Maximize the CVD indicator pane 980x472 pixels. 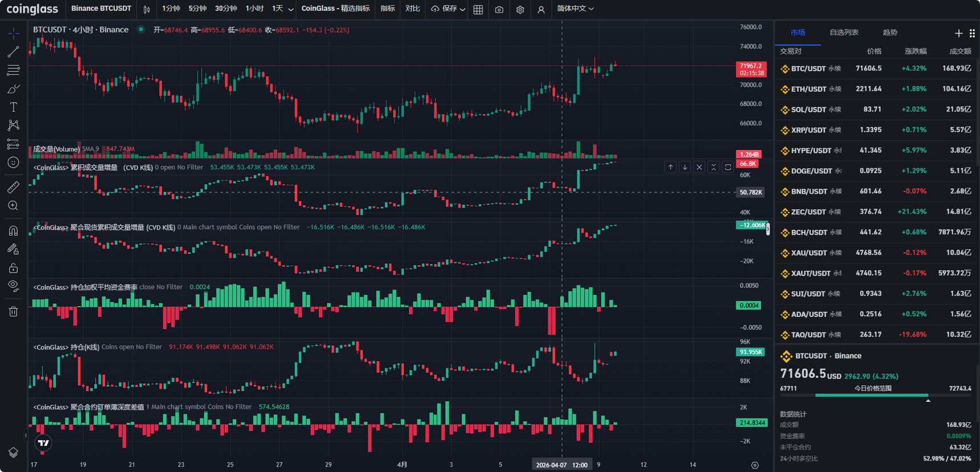(x=728, y=167)
